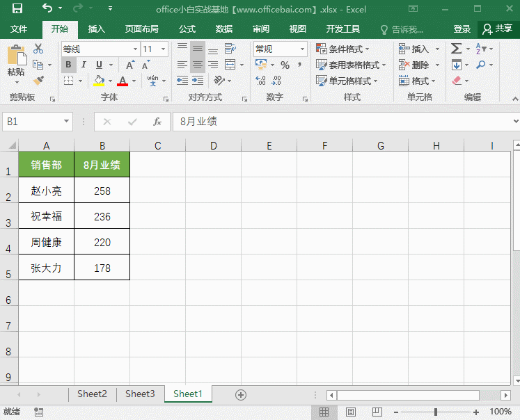The height and width of the screenshot is (420, 520).
Task: Click 登录 sign-in link
Action: 462,29
